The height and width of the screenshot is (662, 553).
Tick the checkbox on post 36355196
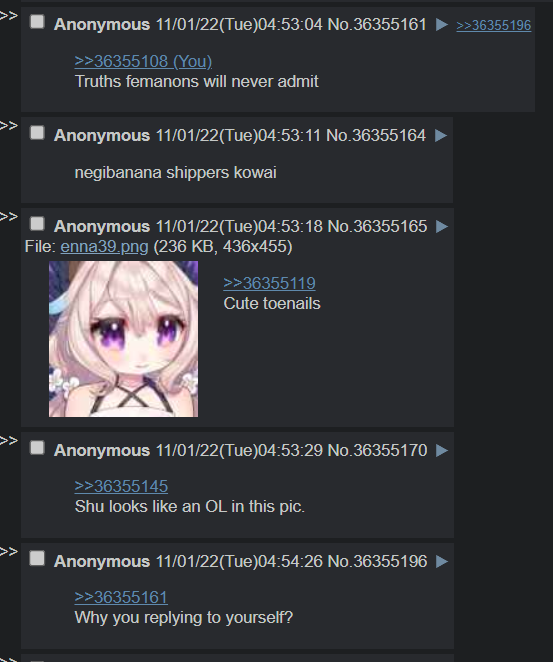point(37,559)
